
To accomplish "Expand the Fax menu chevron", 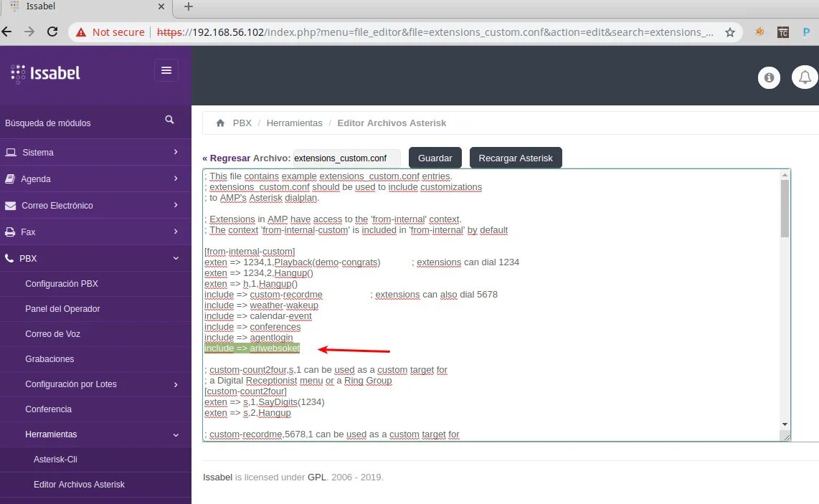I will pos(176,232).
